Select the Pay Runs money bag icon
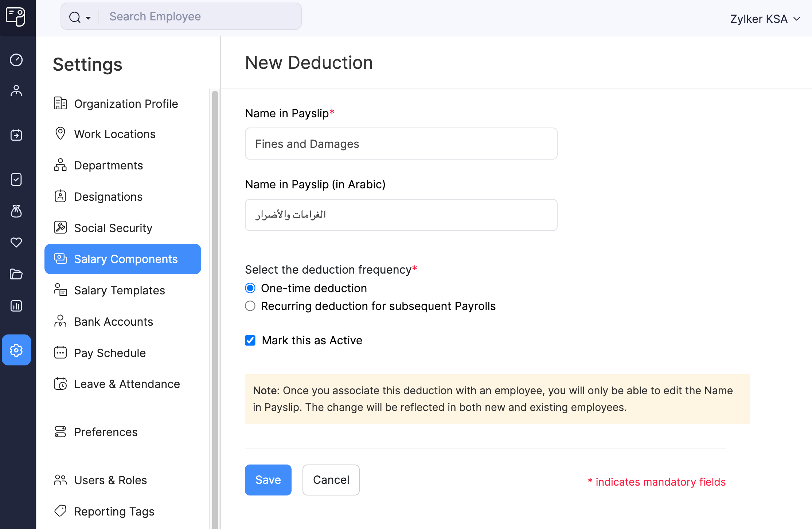812x529 pixels. point(16,211)
